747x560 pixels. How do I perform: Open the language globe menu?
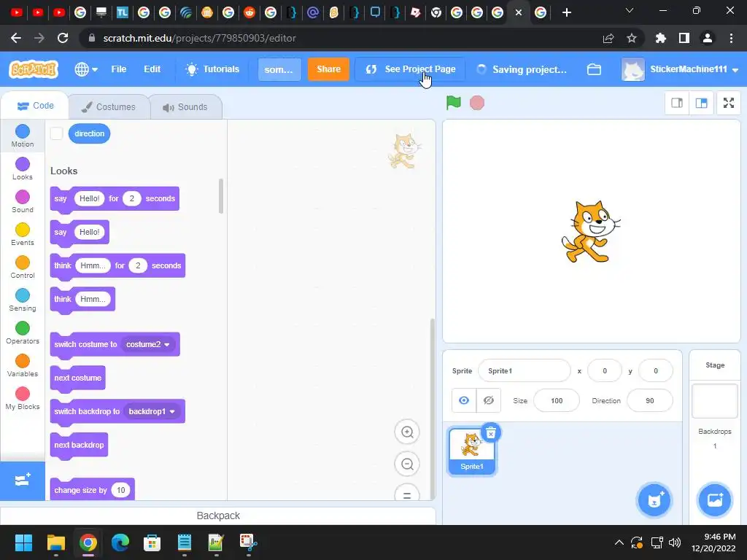86,69
